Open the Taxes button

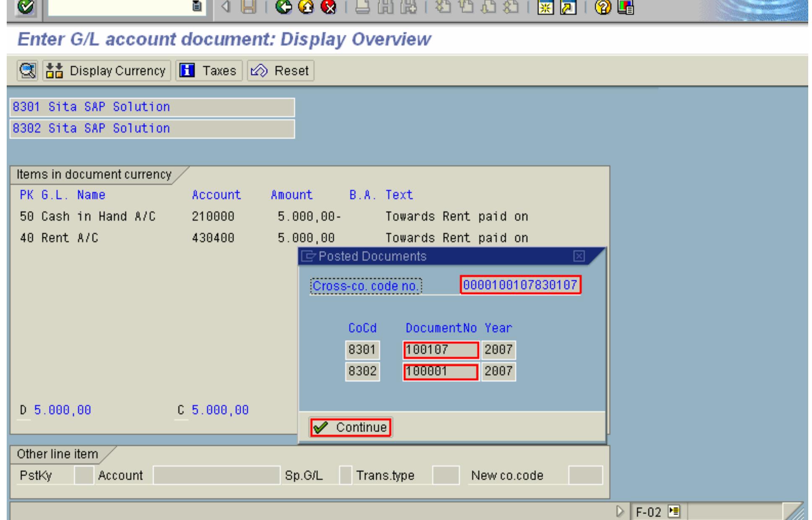208,70
